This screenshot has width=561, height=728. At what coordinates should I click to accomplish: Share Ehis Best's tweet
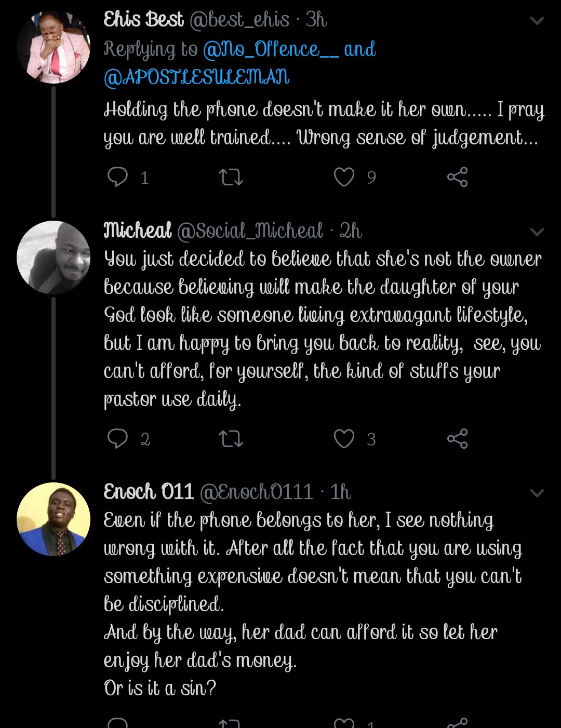click(x=457, y=177)
